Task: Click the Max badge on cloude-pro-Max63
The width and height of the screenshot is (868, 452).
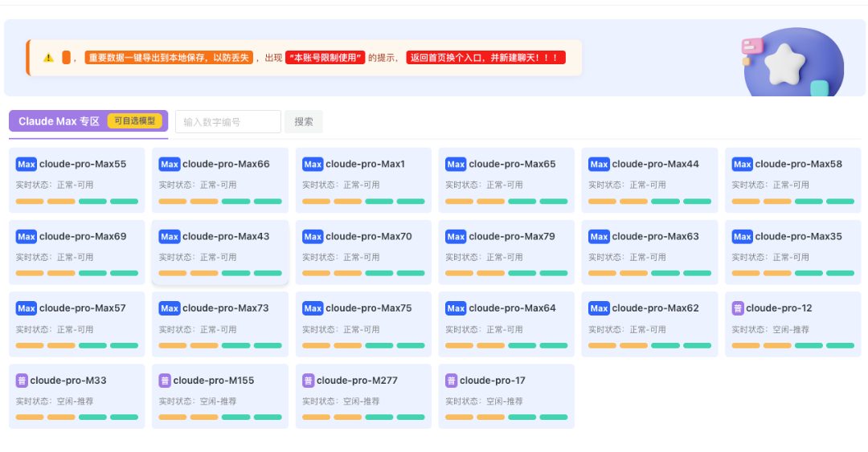Action: [x=599, y=237]
